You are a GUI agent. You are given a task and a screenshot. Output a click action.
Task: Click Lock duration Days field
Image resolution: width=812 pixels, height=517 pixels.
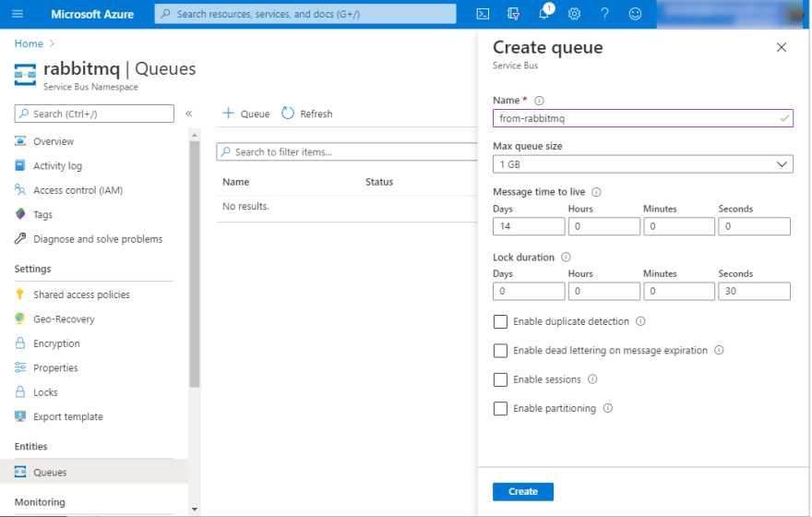529,291
